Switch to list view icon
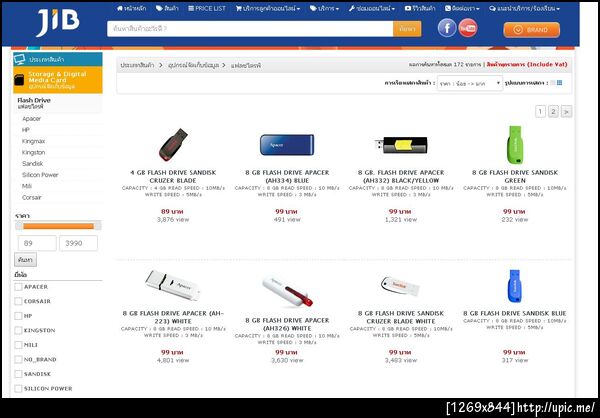600x418 pixels. pos(553,83)
